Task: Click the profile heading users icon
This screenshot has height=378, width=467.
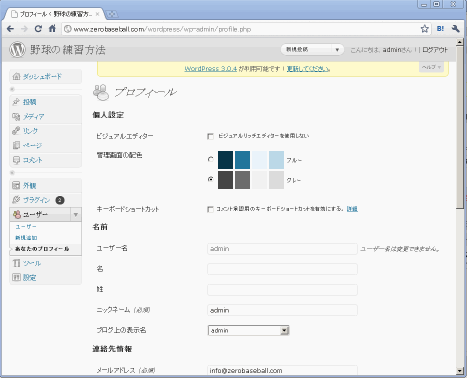Action: pyautogui.click(x=101, y=92)
